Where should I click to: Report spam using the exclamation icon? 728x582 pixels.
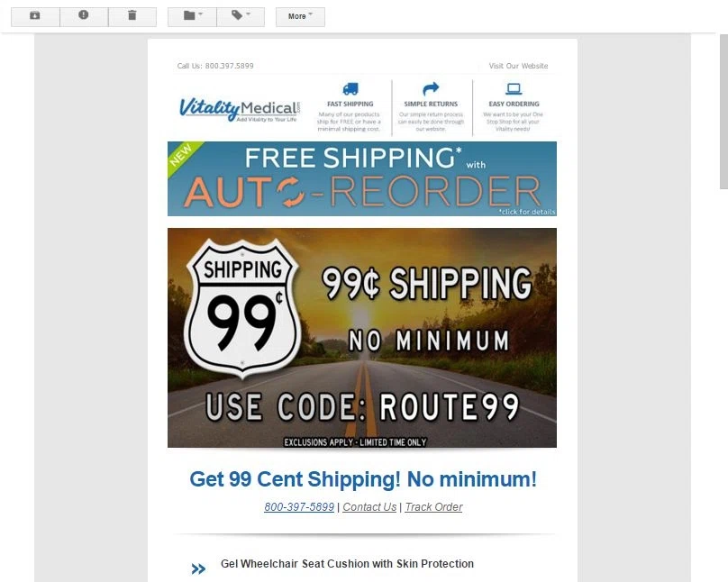coord(84,16)
